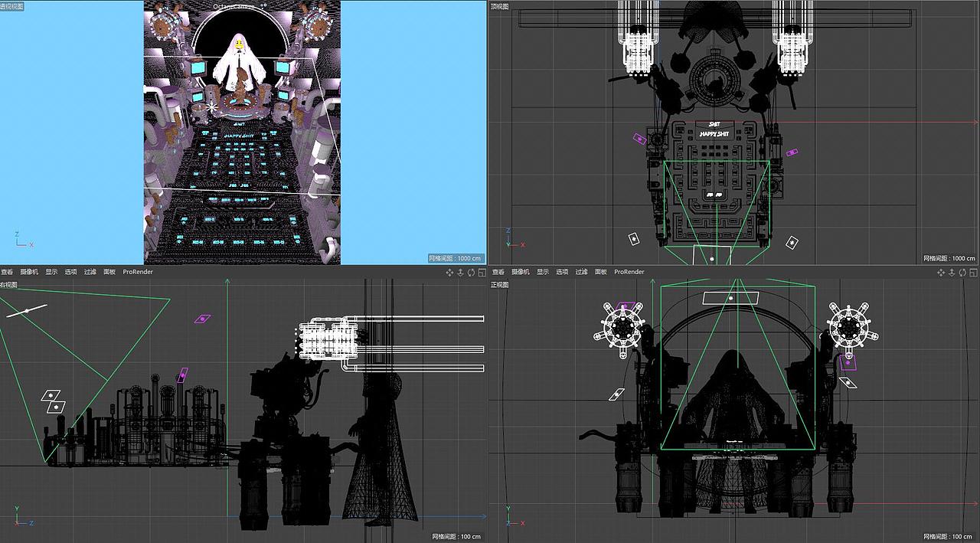This screenshot has width=980, height=543.
Task: Open 面板 menu in the front view
Action: point(601,272)
